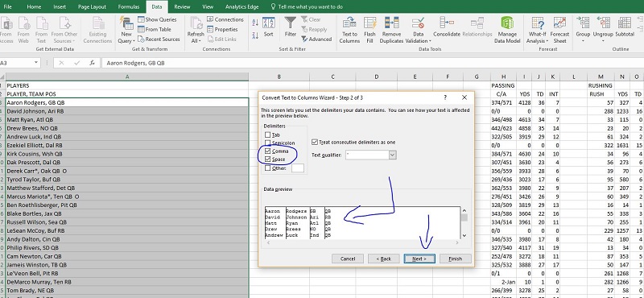644x298 pixels.
Task: Open the Analytics Edge tab
Action: point(242,6)
